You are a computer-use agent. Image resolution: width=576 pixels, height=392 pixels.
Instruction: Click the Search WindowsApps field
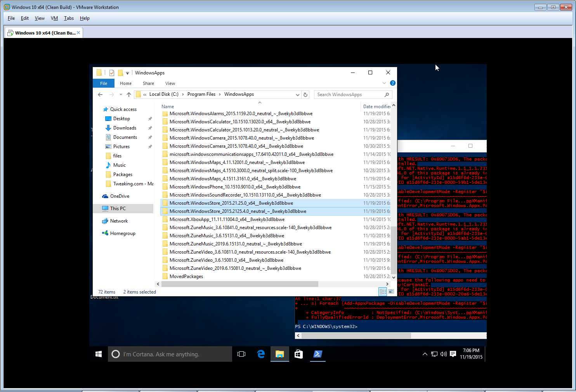(x=349, y=95)
